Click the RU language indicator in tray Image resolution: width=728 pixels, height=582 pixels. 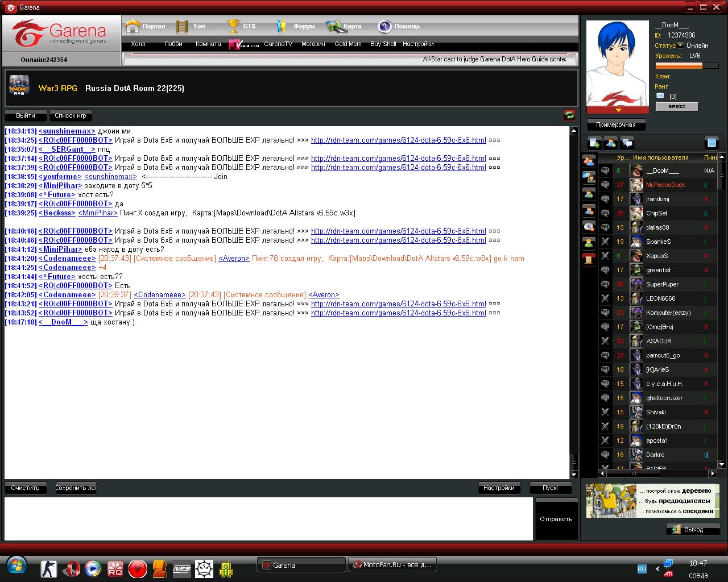642,568
